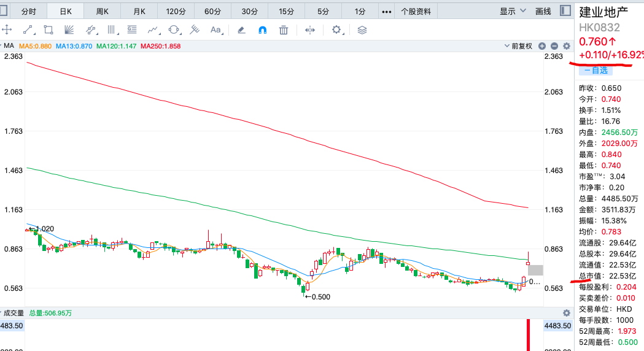
Task: Click the 总市值: 22.53亿 row
Action: pyautogui.click(x=607, y=276)
